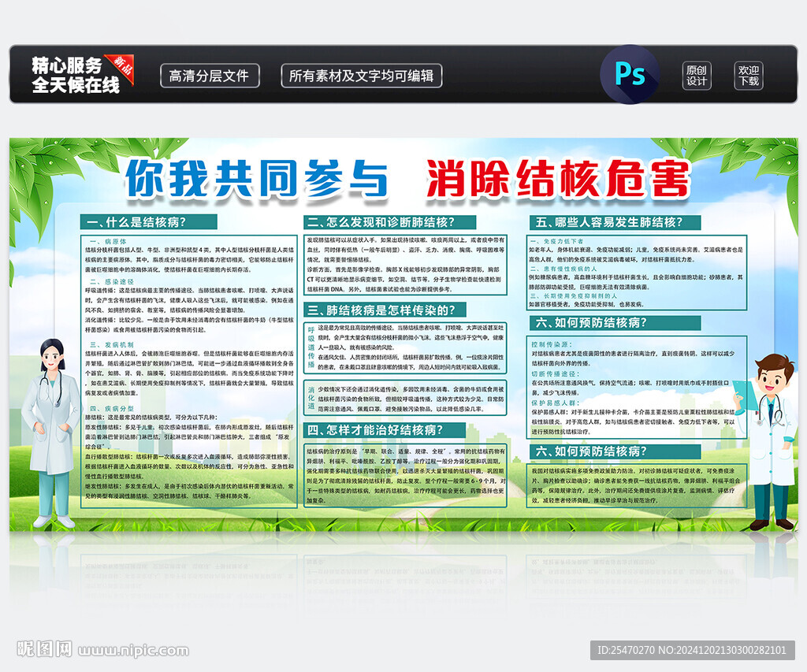Click the subheading 二、感染途径
The height and width of the screenshot is (672, 807).
tap(112, 282)
